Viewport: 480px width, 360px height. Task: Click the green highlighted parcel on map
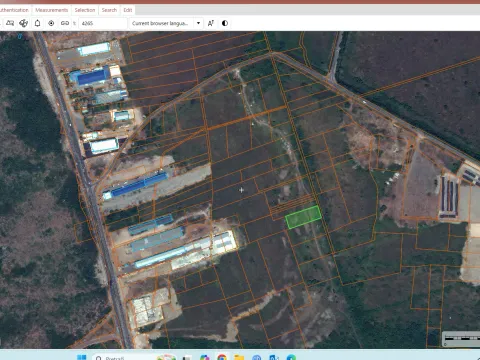pos(303,217)
